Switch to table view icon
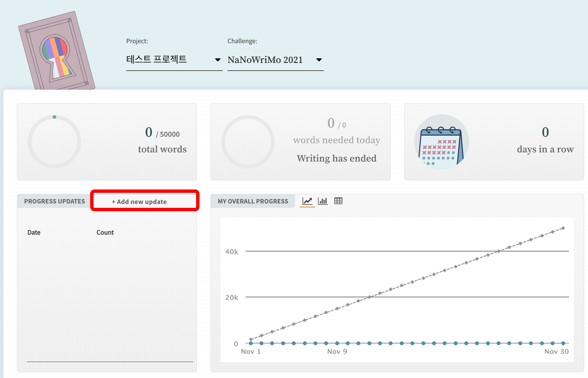This screenshot has width=588, height=378. tap(338, 201)
